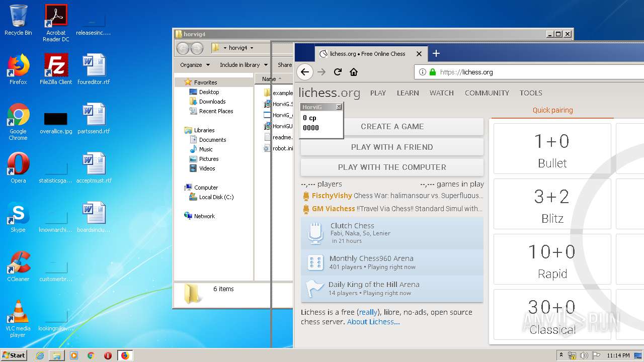Launch Skype desktop shortcut
This screenshot has width=644, height=362.
point(18,217)
